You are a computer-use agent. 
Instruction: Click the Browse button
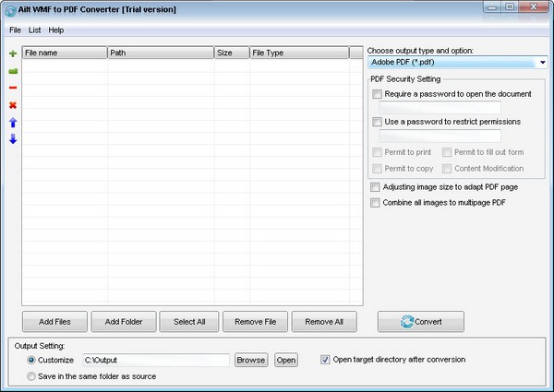tap(251, 360)
